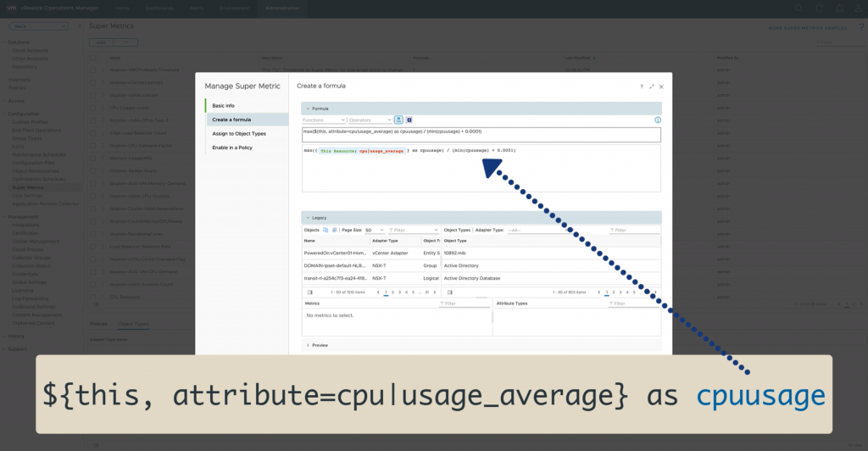Go to the Basic Info step

[x=224, y=106]
